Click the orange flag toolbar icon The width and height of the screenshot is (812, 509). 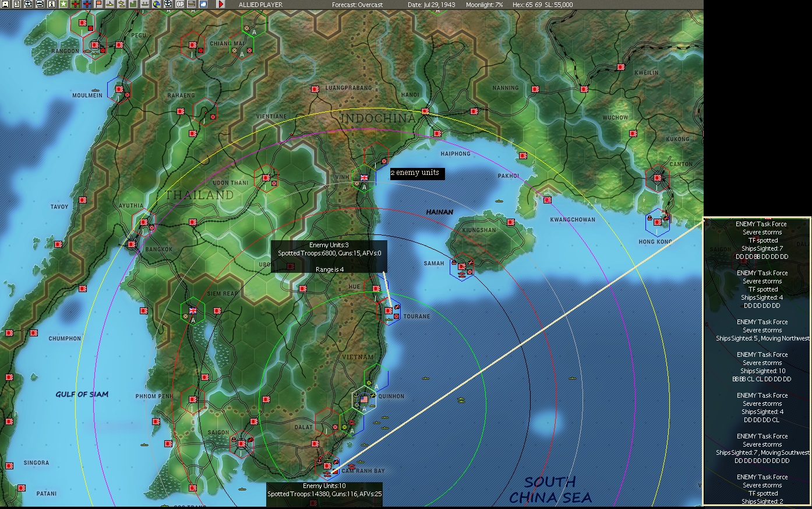98,4
